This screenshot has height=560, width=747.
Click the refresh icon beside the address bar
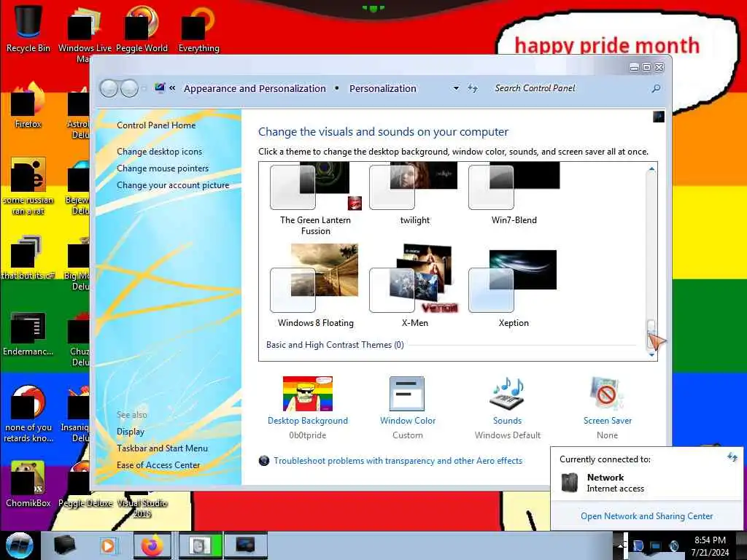point(472,88)
